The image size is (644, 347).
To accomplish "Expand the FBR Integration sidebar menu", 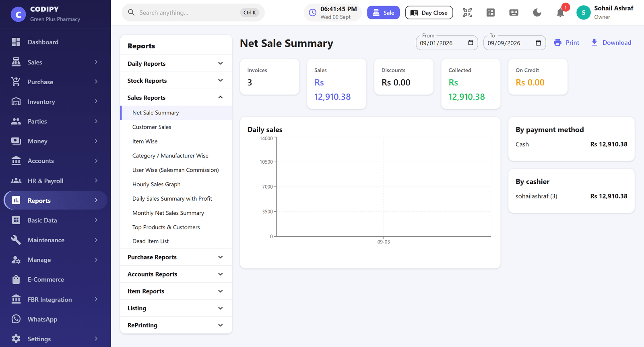I will [56, 299].
